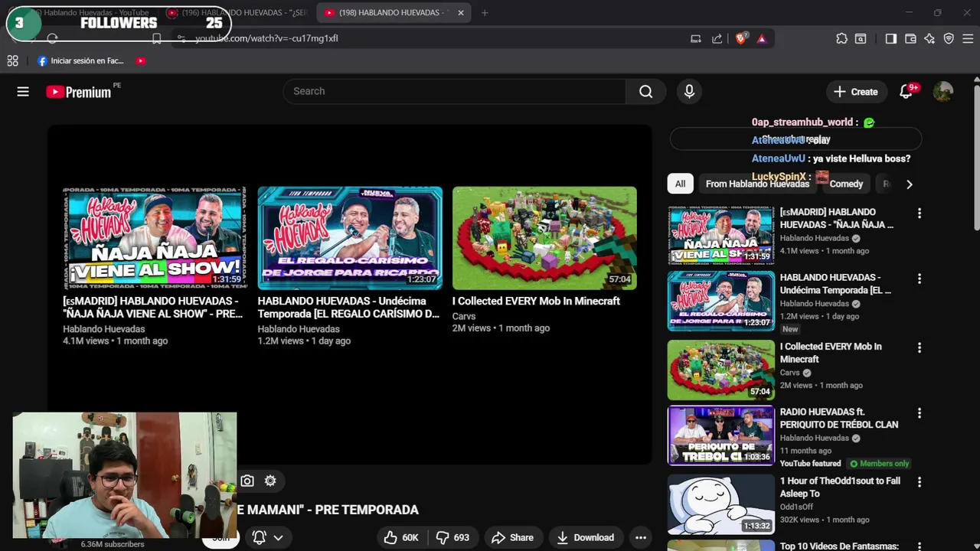Image resolution: width=980 pixels, height=551 pixels.
Task: Open options for ÑAJA ÑAJA sidebar video
Action: pos(920,214)
